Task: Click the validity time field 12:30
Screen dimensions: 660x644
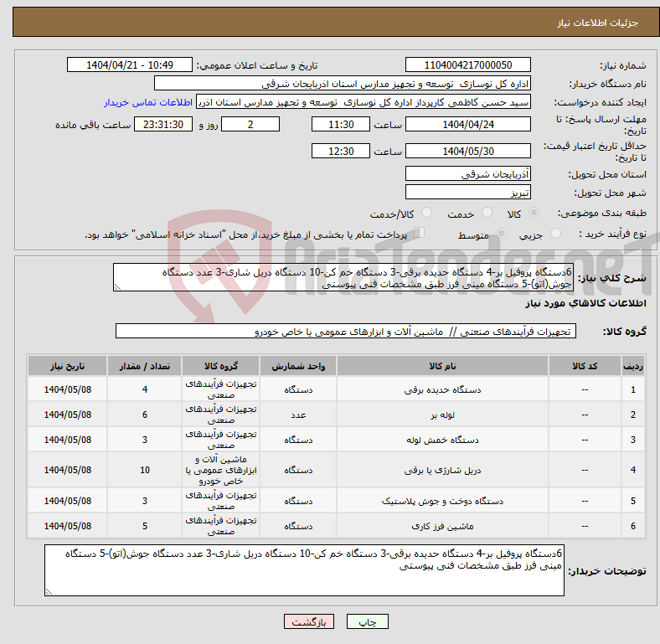Action: [x=341, y=151]
